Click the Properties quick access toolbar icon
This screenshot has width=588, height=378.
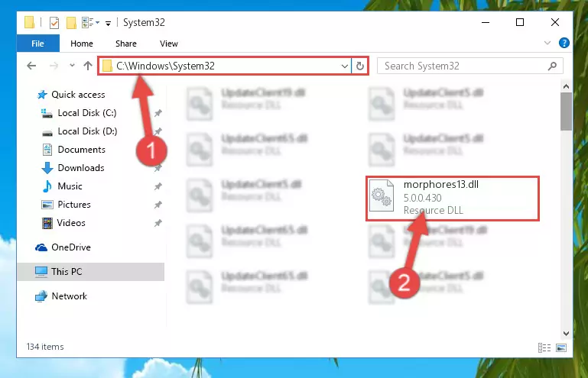coord(54,23)
